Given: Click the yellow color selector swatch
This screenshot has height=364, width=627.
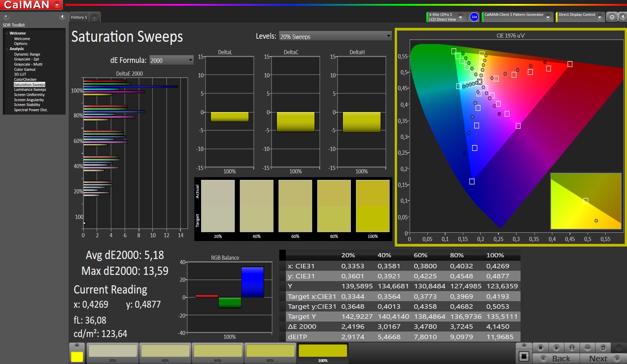Looking at the screenshot, I should coord(77,357).
